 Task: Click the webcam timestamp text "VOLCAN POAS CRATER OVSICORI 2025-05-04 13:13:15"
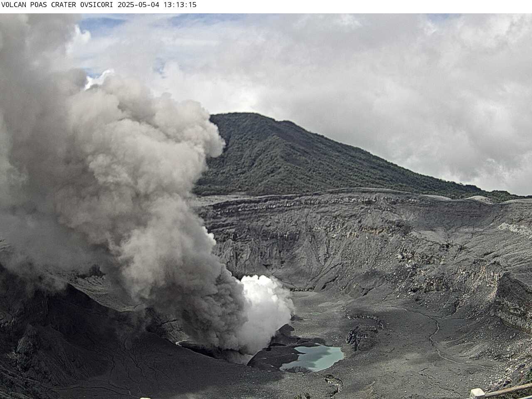pyautogui.click(x=99, y=5)
